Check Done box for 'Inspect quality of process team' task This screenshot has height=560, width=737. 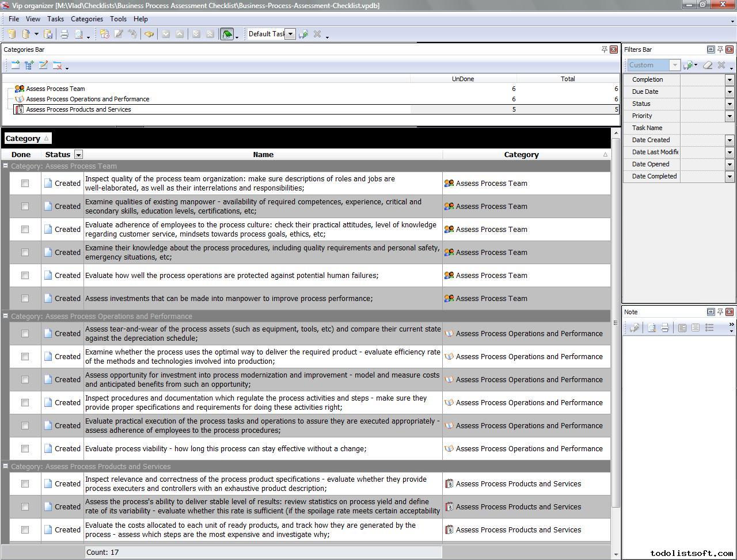pyautogui.click(x=25, y=183)
